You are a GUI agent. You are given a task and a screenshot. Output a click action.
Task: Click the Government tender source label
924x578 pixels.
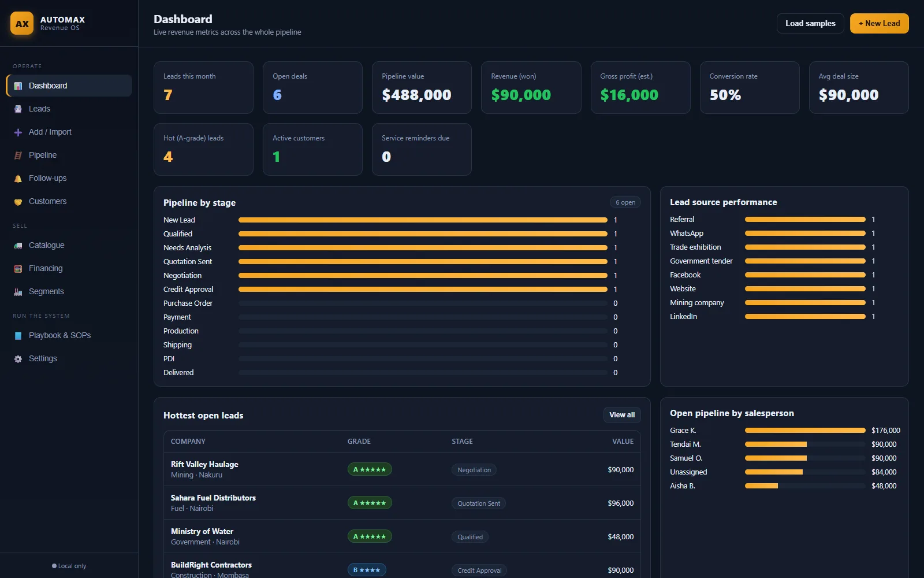pyautogui.click(x=701, y=261)
